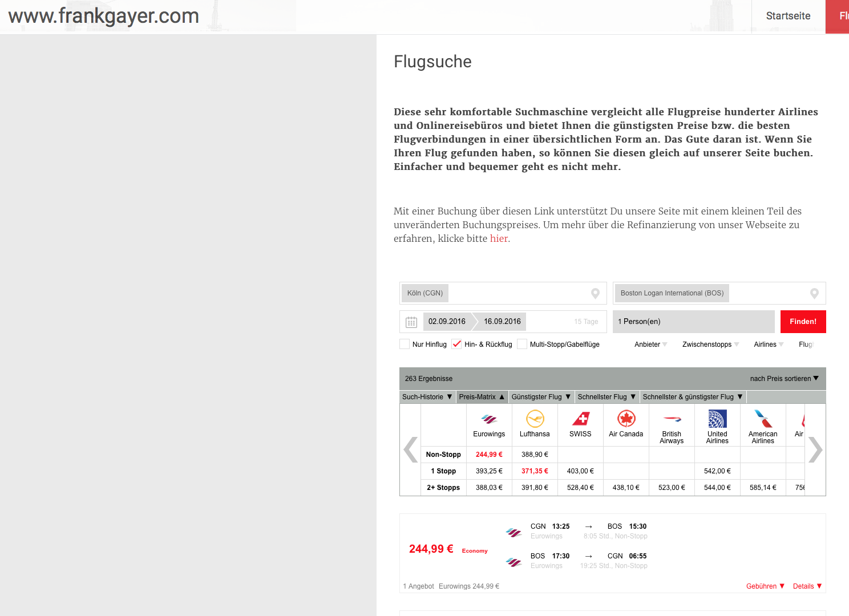Screen dimensions: 849x616
Task: Select Lufthansa Non-Stopp price 388,90 €
Action: click(535, 455)
